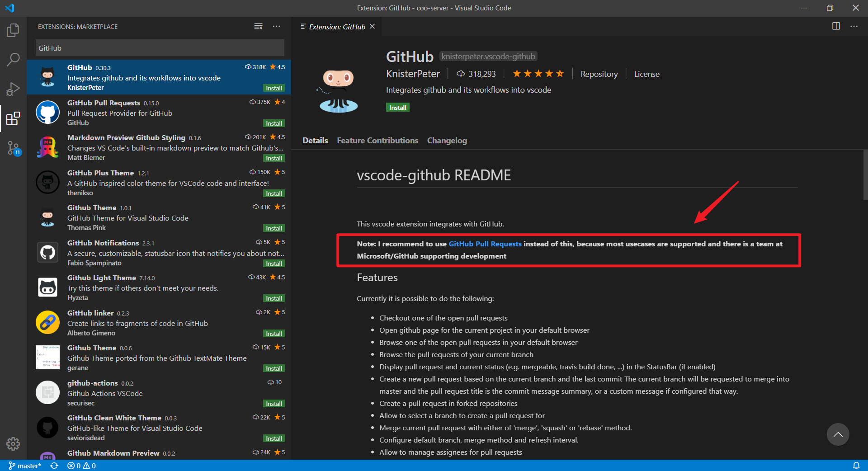Open the GitHub Pull Requests link in README
Screen dimensions: 868x471
click(x=485, y=244)
